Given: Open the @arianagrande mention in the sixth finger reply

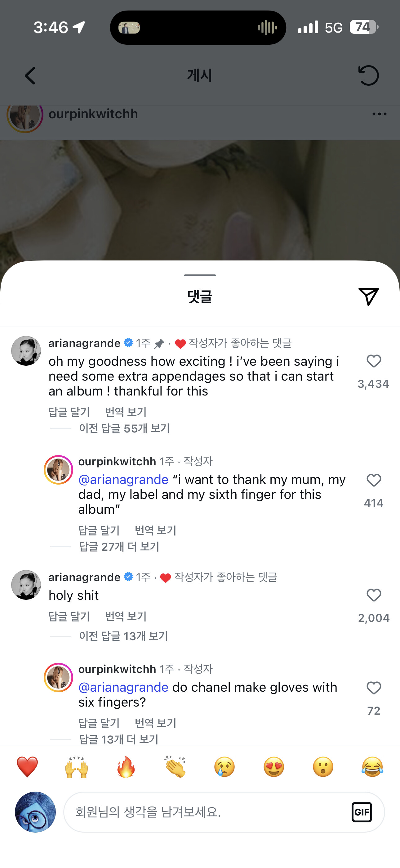Looking at the screenshot, I should 123,480.
